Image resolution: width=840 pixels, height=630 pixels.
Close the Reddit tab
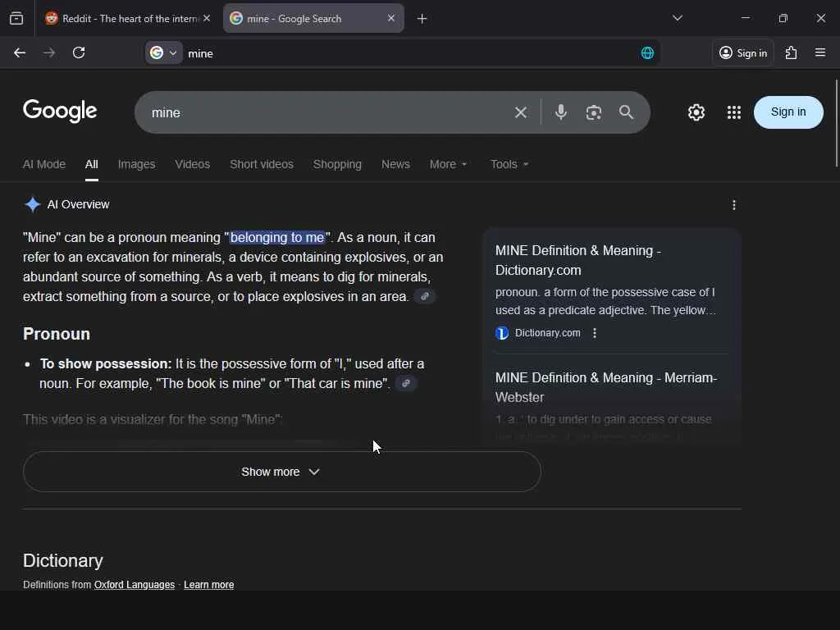click(x=207, y=18)
